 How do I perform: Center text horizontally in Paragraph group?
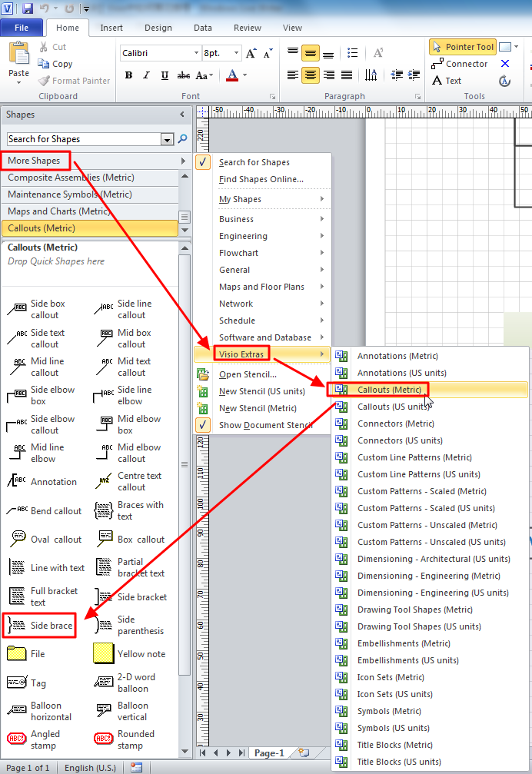pos(311,75)
